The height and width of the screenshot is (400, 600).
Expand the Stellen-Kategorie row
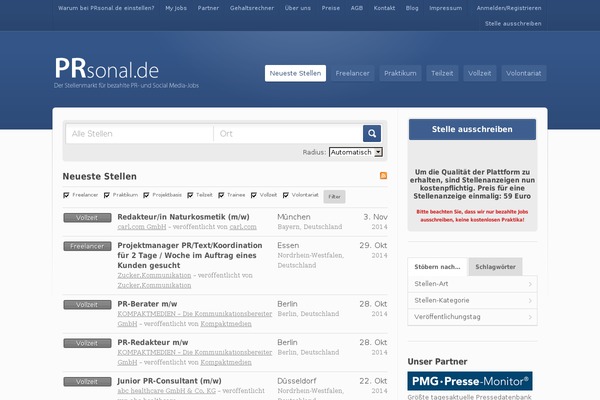pos(472,300)
